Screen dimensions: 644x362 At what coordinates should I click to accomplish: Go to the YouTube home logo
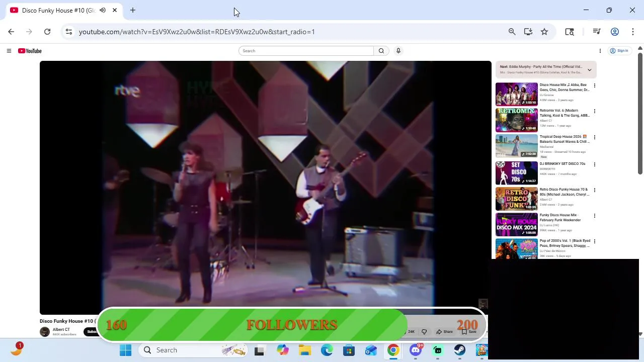tap(30, 51)
